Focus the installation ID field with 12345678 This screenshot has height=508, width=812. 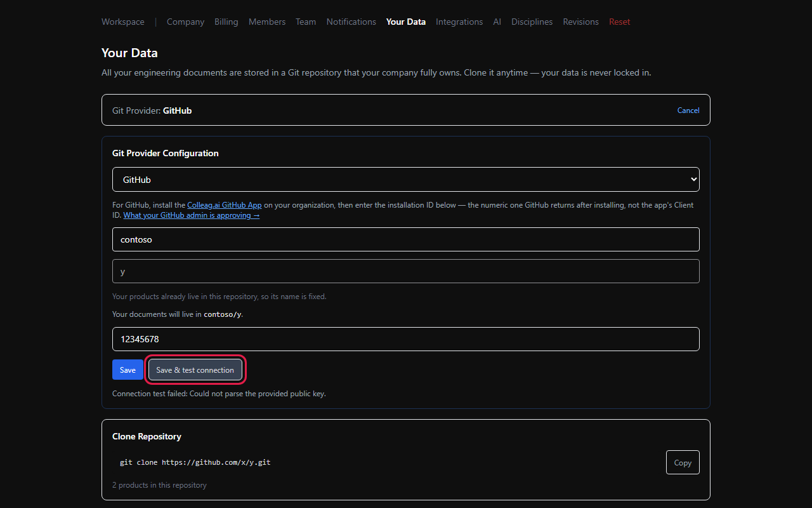406,339
